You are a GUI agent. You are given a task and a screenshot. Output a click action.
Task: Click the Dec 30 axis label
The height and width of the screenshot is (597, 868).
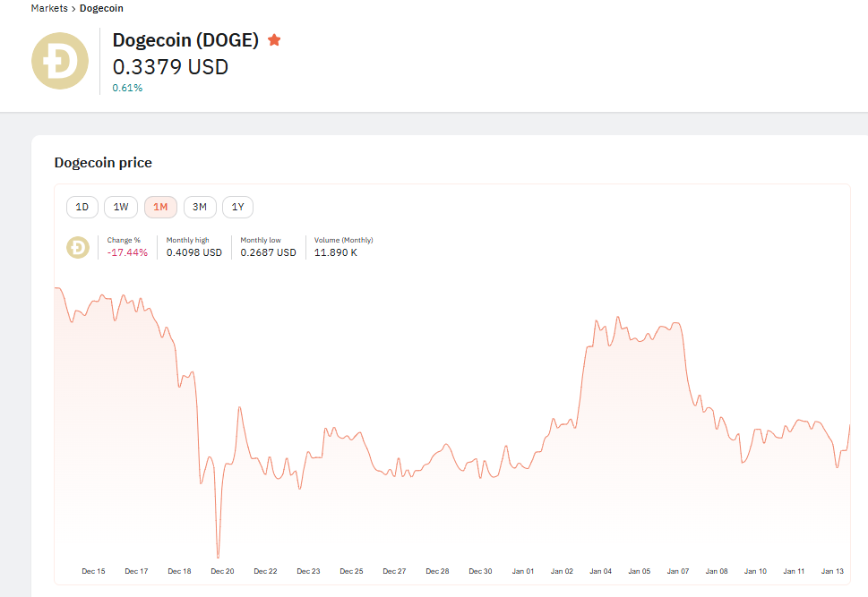[x=480, y=571]
